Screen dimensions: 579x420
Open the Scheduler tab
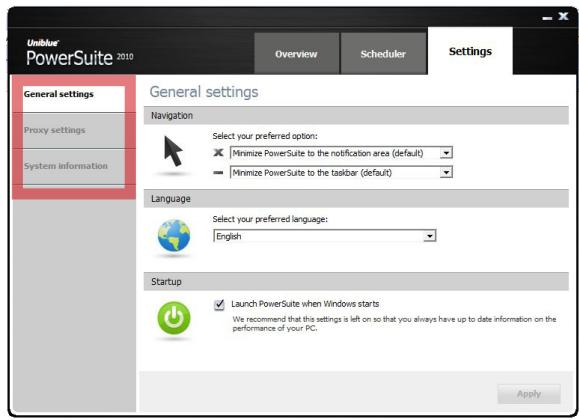coord(383,54)
